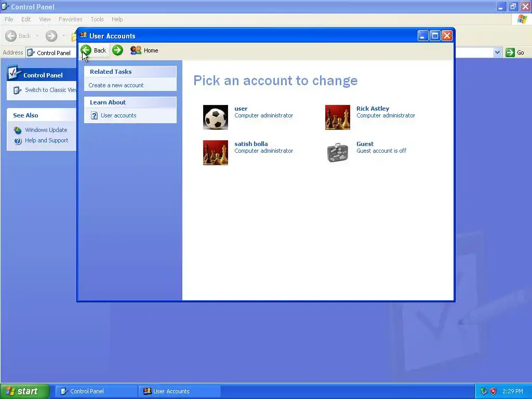Viewport: 532px width, 399px height.
Task: Switch to Control Panel taskbar button
Action: click(x=96, y=391)
